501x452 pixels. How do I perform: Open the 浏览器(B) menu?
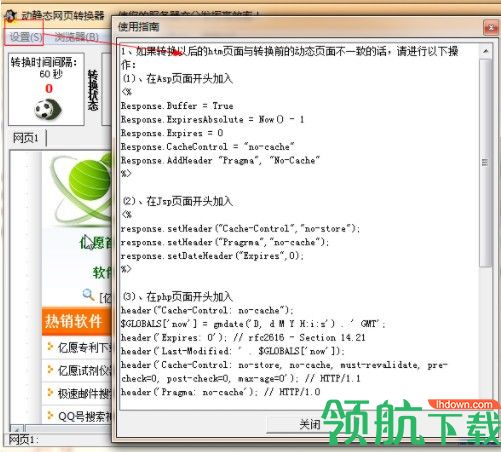pos(76,37)
